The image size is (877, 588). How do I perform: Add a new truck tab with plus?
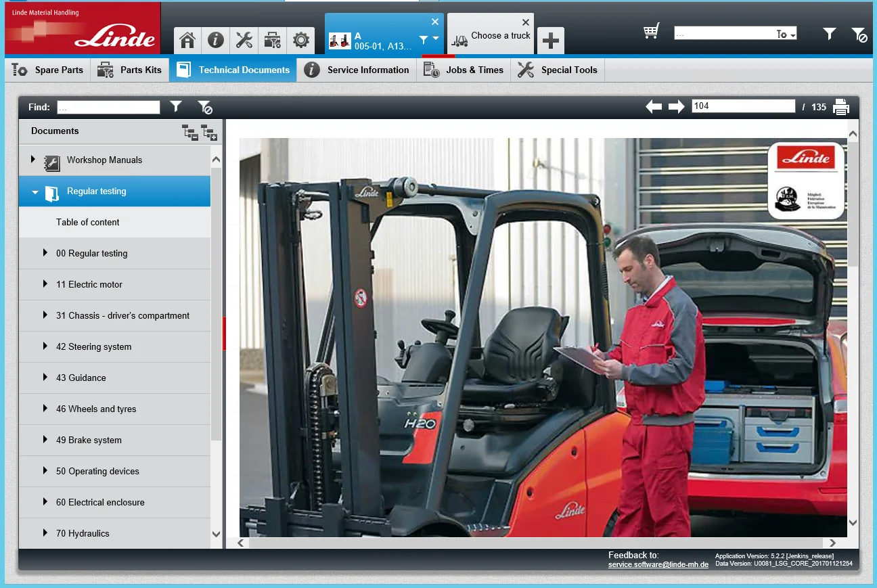[x=551, y=41]
